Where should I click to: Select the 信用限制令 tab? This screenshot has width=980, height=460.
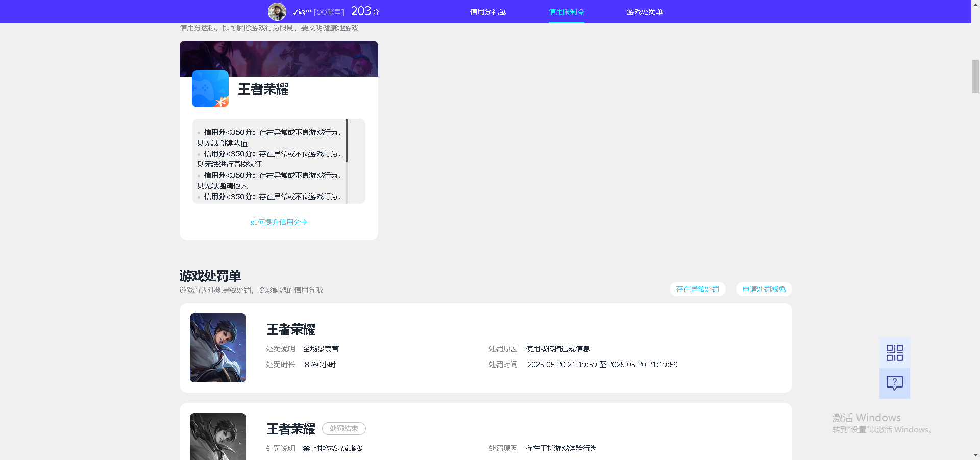click(566, 11)
